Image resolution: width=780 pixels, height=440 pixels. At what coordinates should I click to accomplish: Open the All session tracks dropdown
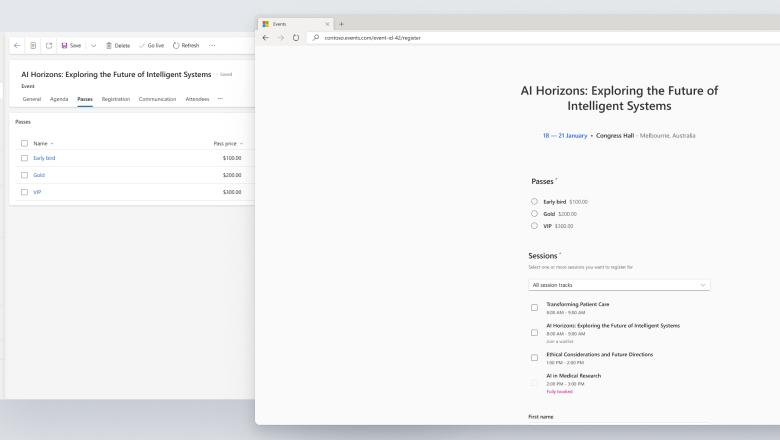click(619, 285)
